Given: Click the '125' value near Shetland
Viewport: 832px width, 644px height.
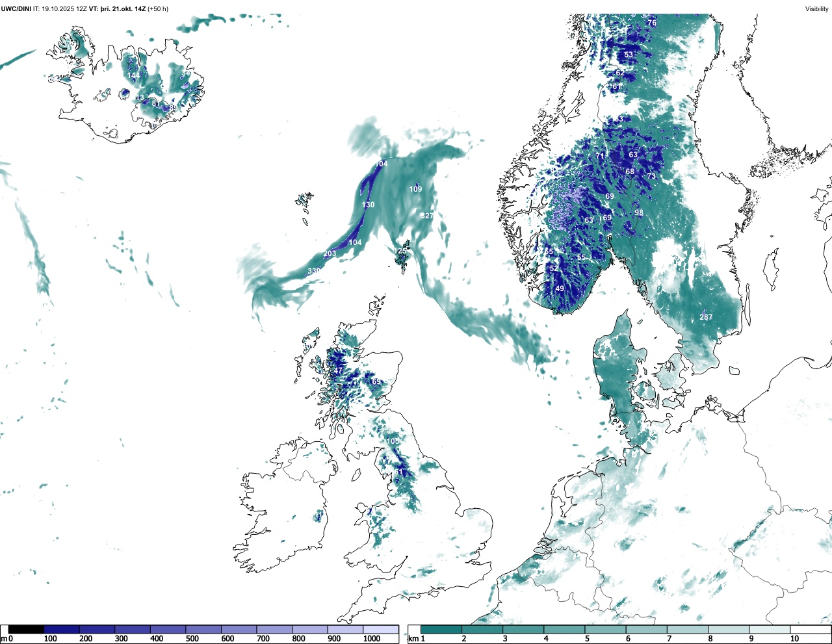Looking at the screenshot, I should [x=400, y=251].
